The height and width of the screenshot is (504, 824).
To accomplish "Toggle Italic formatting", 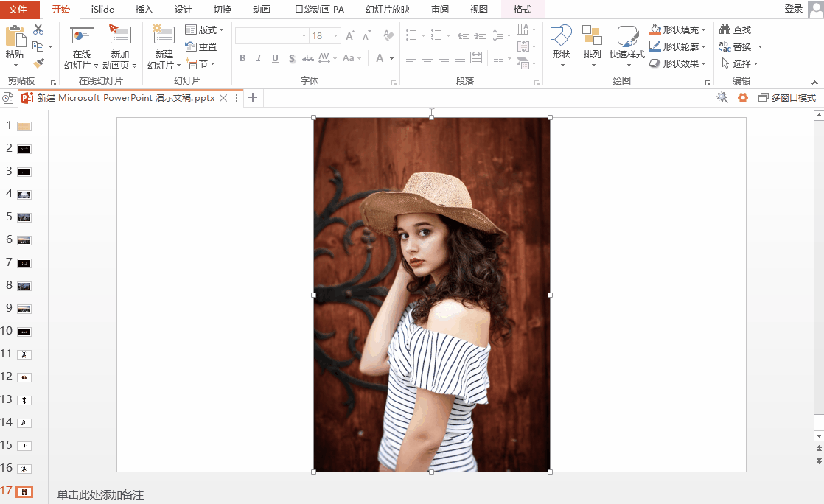I will (x=259, y=58).
